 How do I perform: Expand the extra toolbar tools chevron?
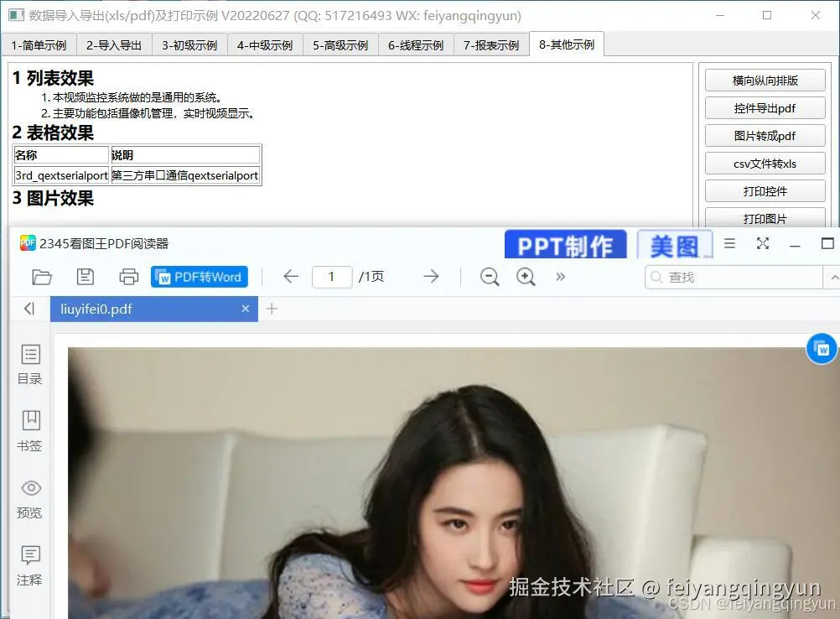[x=560, y=277]
